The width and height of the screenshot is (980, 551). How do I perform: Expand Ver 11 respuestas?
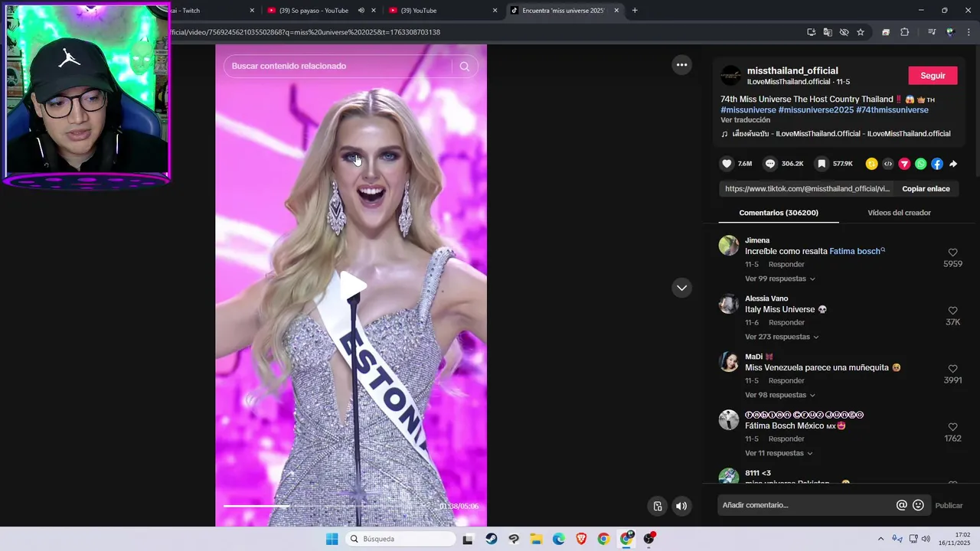tap(779, 453)
